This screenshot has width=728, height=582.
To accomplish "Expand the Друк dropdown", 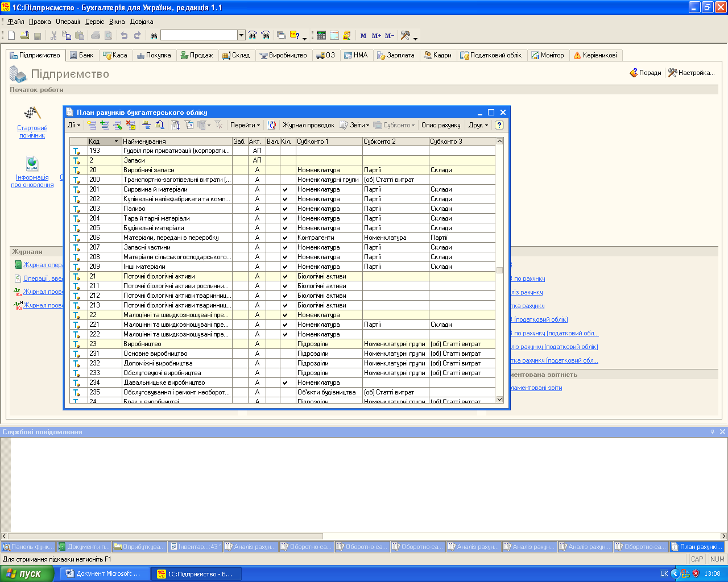I will pos(478,125).
